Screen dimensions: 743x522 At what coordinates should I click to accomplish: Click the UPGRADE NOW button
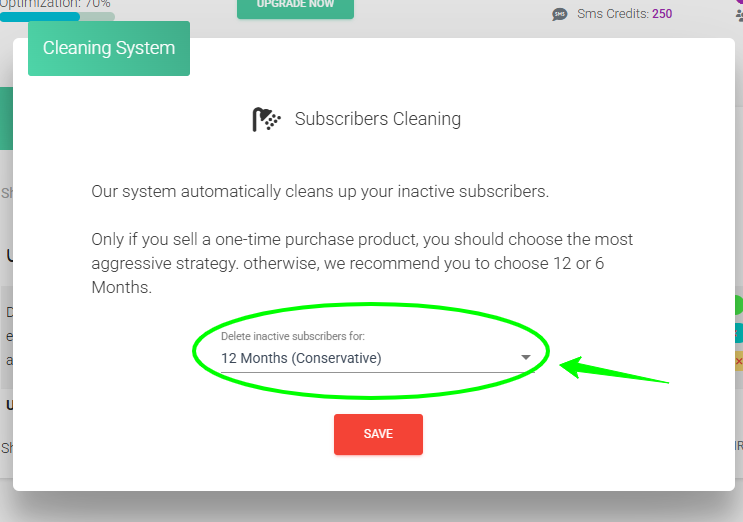pos(295,5)
